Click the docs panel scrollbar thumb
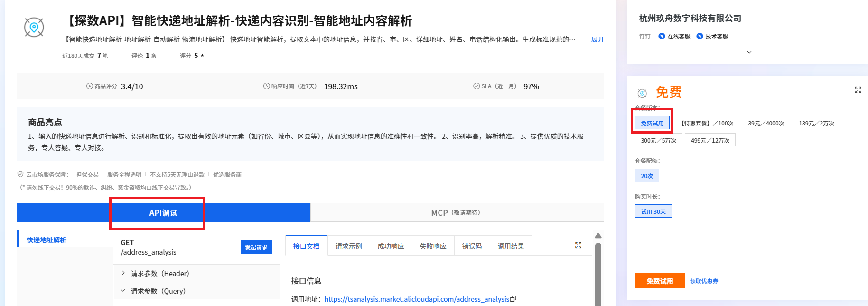This screenshot has height=306, width=868. 598,274
